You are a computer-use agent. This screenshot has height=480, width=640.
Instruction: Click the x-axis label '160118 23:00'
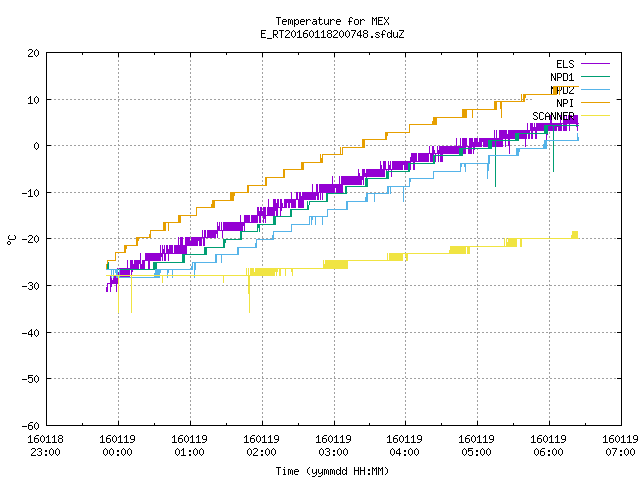46,446
